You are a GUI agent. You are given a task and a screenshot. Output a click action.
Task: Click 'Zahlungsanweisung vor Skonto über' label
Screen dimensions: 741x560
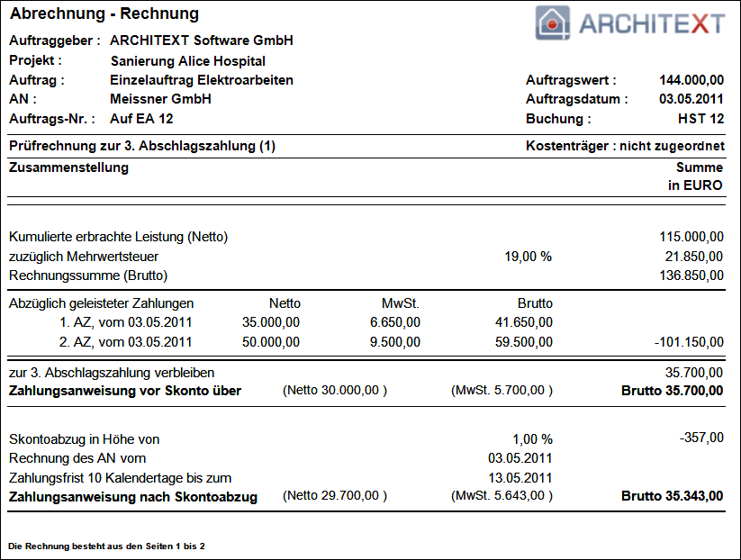click(125, 391)
